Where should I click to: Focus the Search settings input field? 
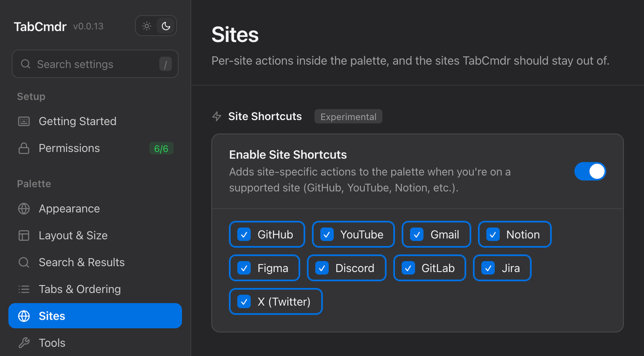tap(95, 64)
